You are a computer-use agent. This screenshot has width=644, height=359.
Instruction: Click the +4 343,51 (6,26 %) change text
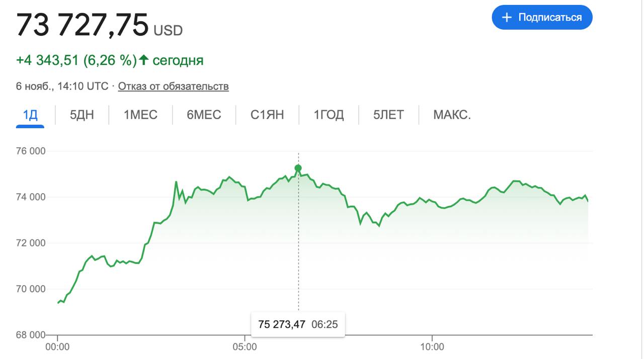click(x=76, y=60)
